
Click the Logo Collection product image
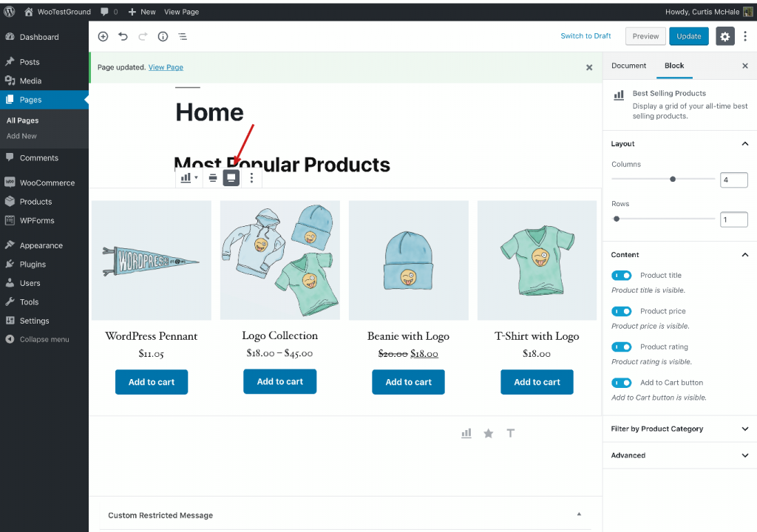(x=280, y=260)
